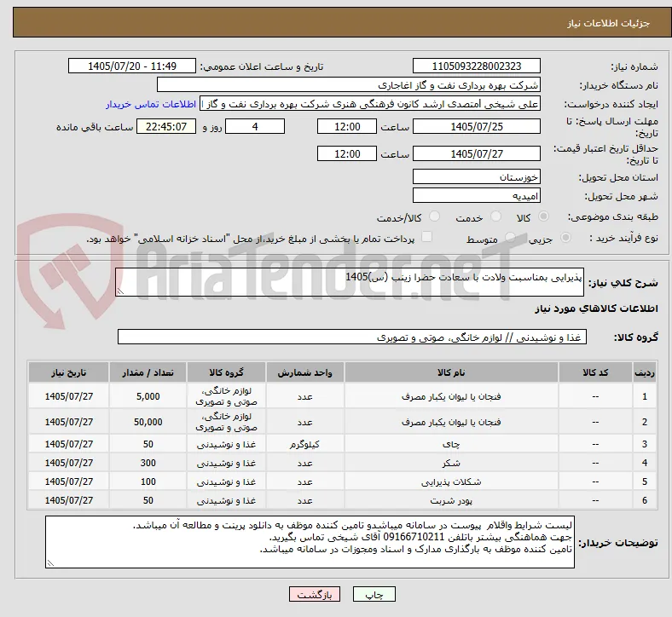Click the request creator field
This screenshot has width=672, height=617.
370,104
